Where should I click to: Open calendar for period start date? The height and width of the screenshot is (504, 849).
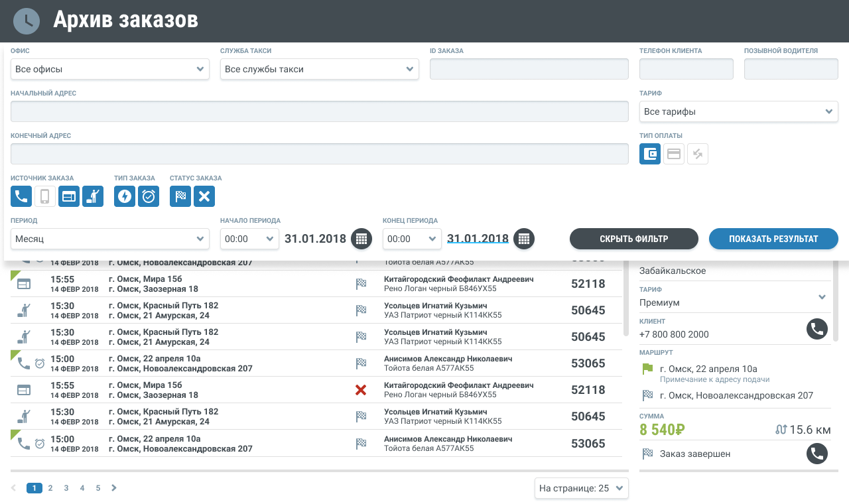click(361, 239)
